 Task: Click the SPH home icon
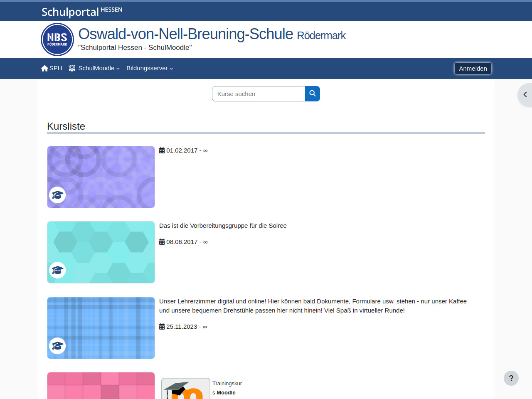45,68
